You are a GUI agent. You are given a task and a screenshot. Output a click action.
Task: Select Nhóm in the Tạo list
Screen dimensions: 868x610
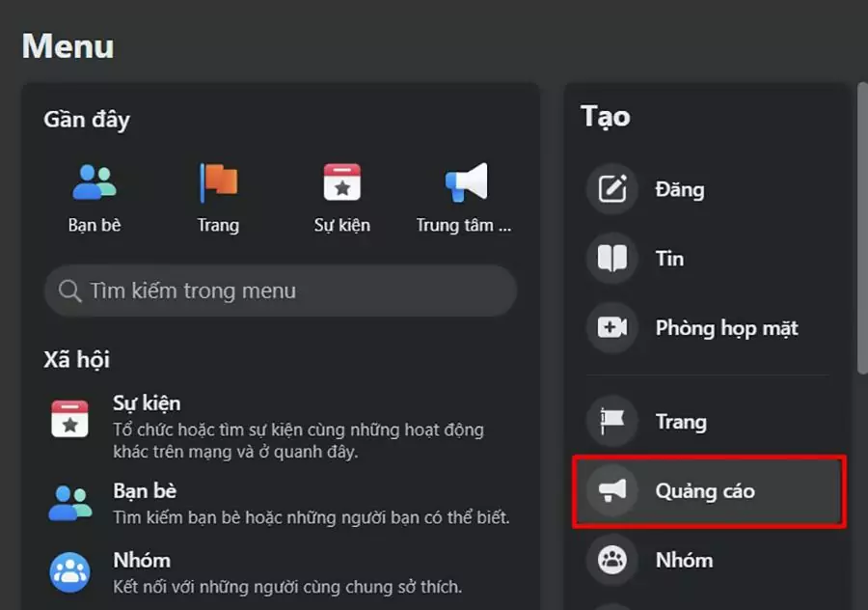pos(709,560)
